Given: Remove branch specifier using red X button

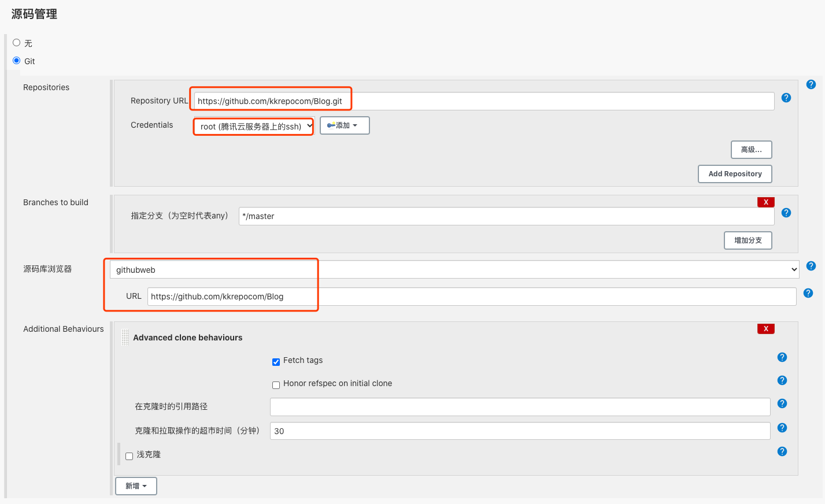Looking at the screenshot, I should point(765,202).
